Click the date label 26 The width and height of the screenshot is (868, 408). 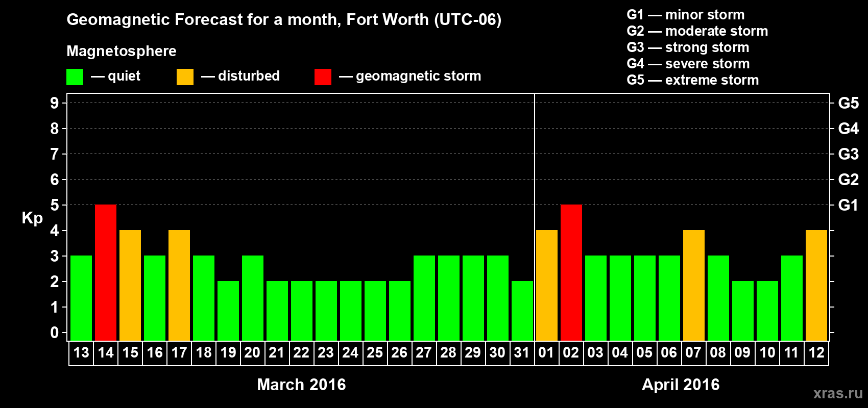coord(399,352)
